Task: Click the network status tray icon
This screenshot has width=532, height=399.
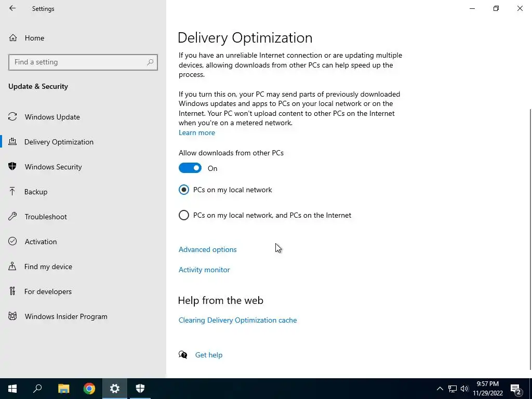Action: (453, 389)
